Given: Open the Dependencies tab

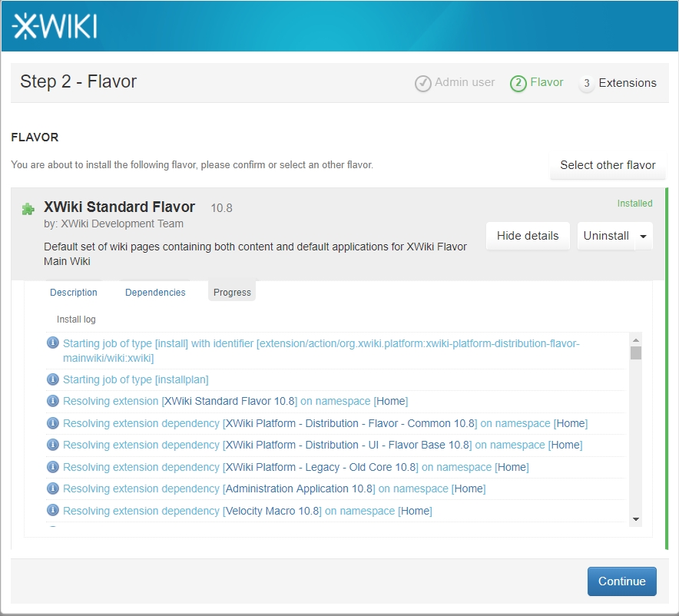Looking at the screenshot, I should (155, 293).
